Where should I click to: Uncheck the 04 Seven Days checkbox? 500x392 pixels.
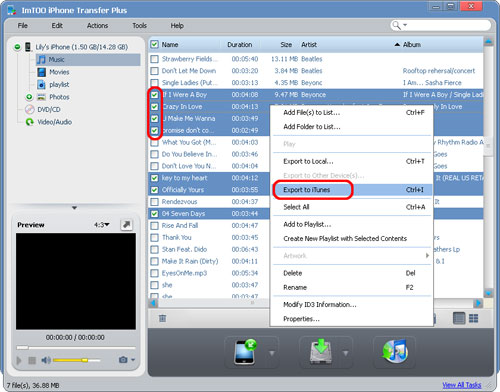pos(154,214)
